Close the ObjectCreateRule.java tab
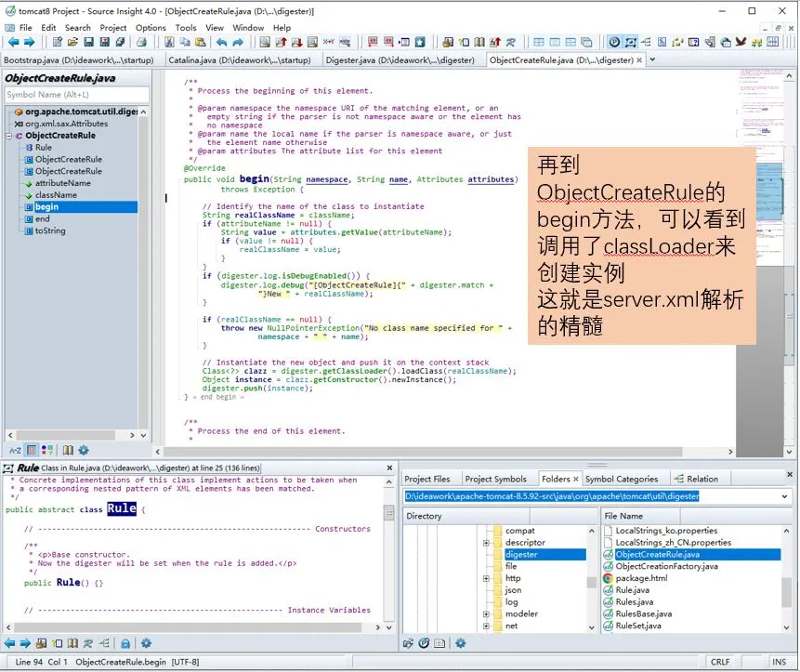Screen dimensions: 800x672 [638, 60]
